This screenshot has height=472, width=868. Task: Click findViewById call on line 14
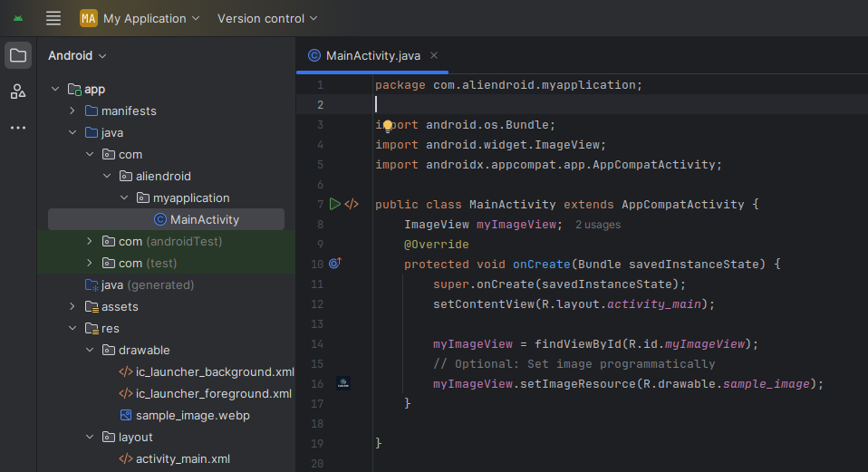point(578,343)
